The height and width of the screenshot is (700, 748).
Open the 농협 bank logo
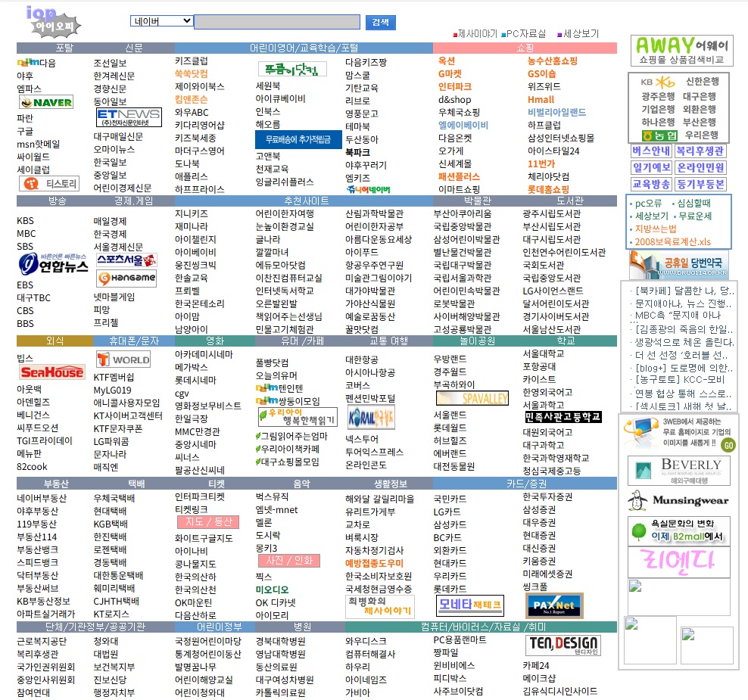pos(659,135)
